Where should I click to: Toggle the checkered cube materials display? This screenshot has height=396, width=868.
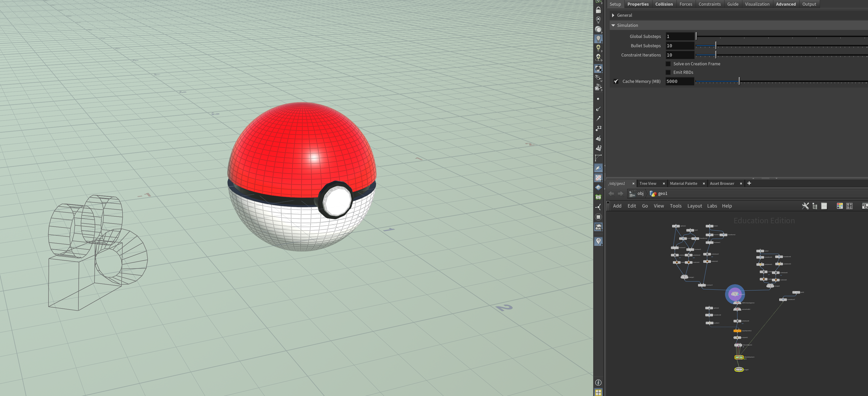(598, 68)
